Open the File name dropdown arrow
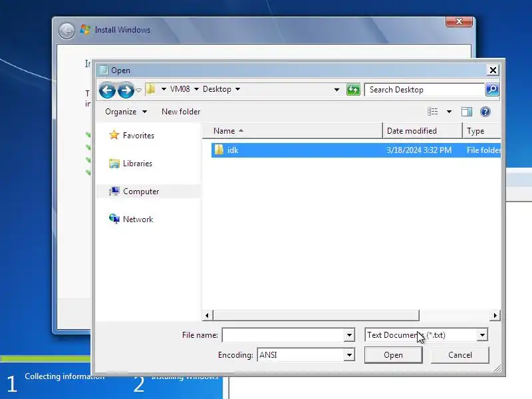The height and width of the screenshot is (399, 532). pos(349,335)
